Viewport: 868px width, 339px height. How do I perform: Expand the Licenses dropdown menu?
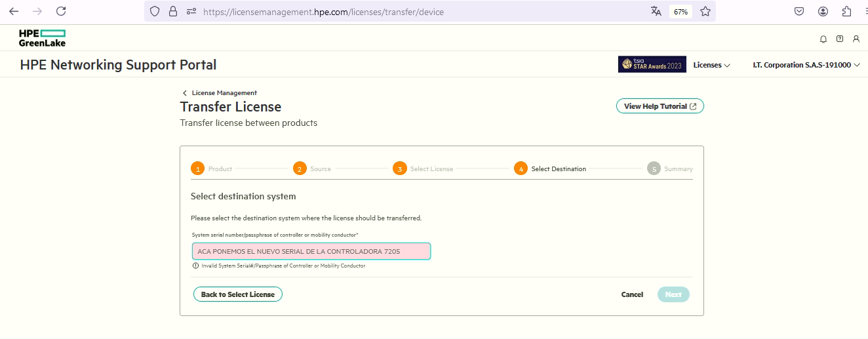pyautogui.click(x=711, y=65)
